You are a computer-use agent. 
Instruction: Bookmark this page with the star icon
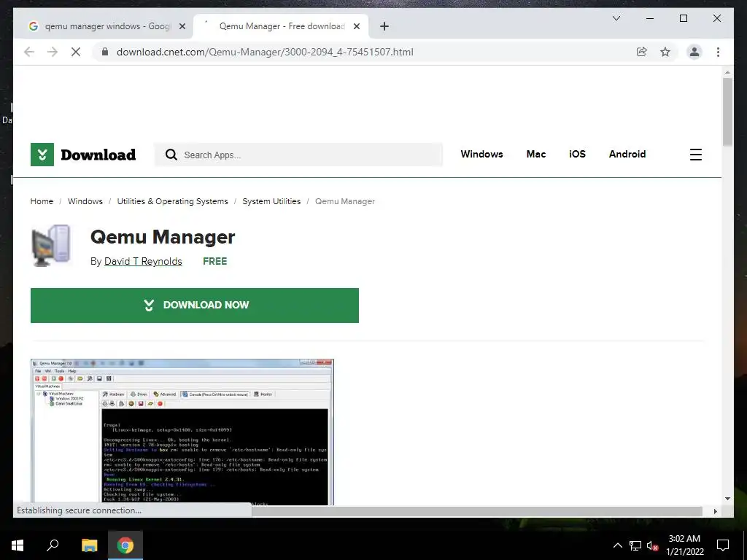point(665,52)
